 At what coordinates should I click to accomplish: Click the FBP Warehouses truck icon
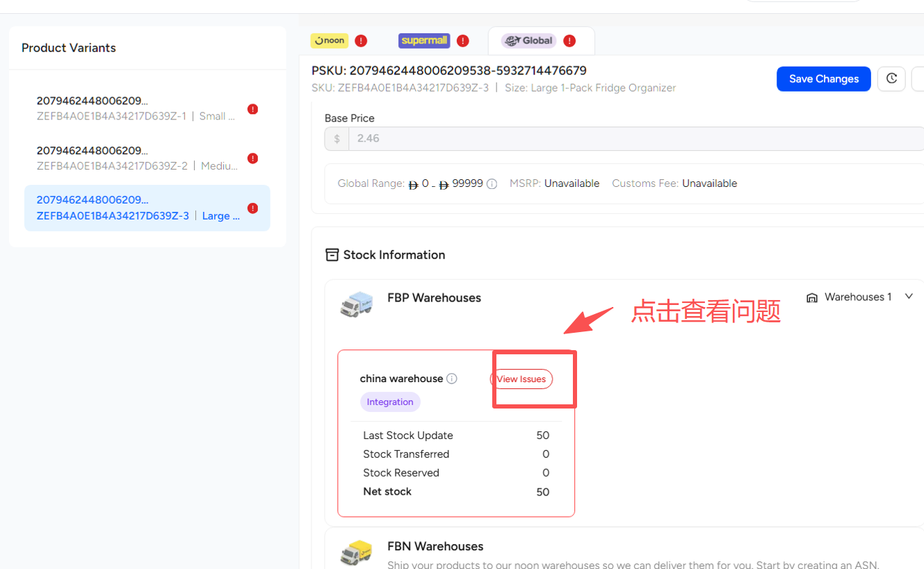coord(356,304)
